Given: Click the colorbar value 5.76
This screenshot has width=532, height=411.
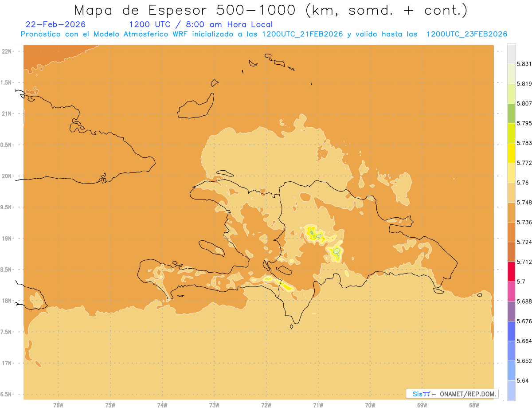Looking at the screenshot, I should pos(523,183).
